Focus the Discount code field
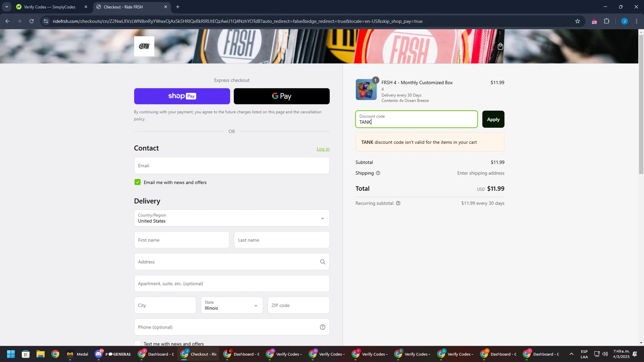644x362 pixels. [x=416, y=119]
